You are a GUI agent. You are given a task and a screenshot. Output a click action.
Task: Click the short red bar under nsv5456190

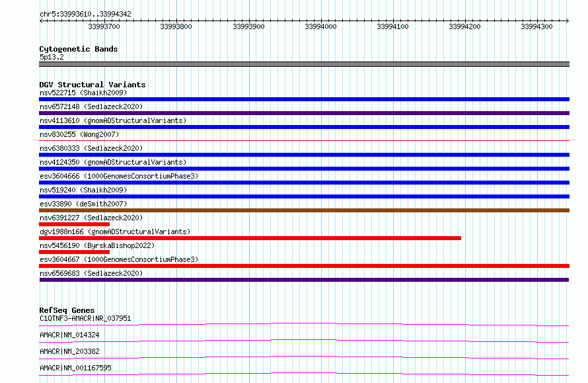coord(74,252)
